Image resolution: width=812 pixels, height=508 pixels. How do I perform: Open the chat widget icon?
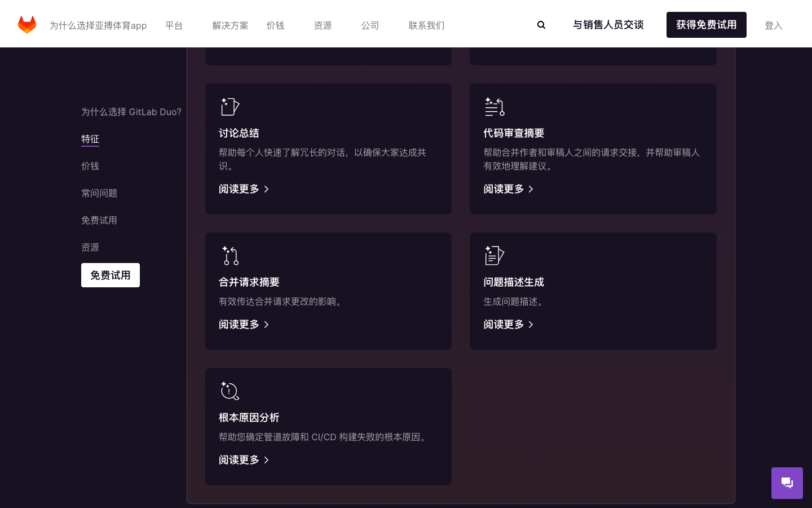[x=787, y=483]
